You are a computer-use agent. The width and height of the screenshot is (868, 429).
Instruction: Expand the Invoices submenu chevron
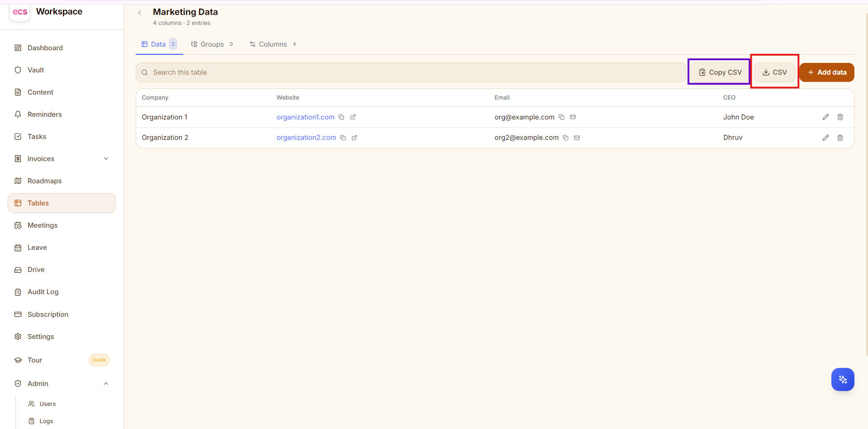tap(106, 159)
